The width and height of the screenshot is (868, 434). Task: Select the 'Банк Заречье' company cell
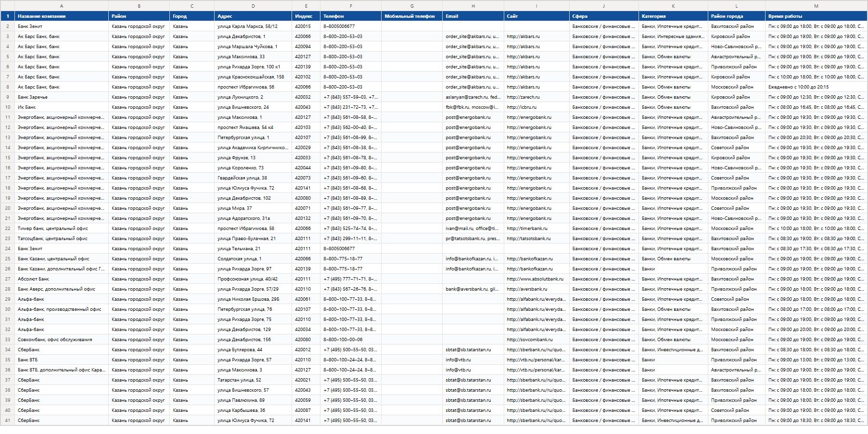(62, 97)
